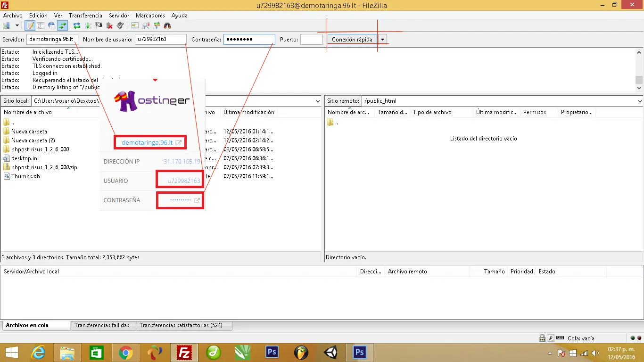The image size is (644, 362).
Task: Toggle the message log display
Action: [30, 25]
